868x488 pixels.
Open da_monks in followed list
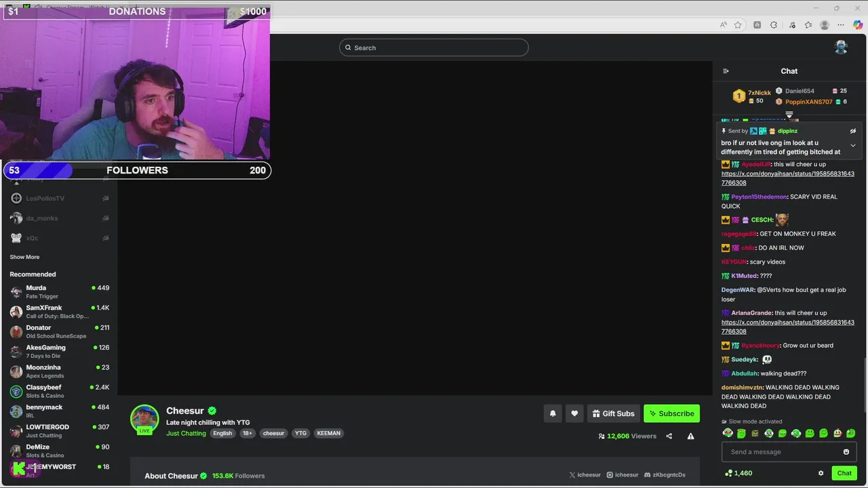coord(59,218)
